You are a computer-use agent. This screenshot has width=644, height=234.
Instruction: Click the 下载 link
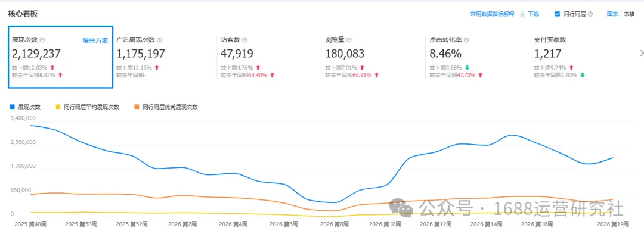[533, 14]
